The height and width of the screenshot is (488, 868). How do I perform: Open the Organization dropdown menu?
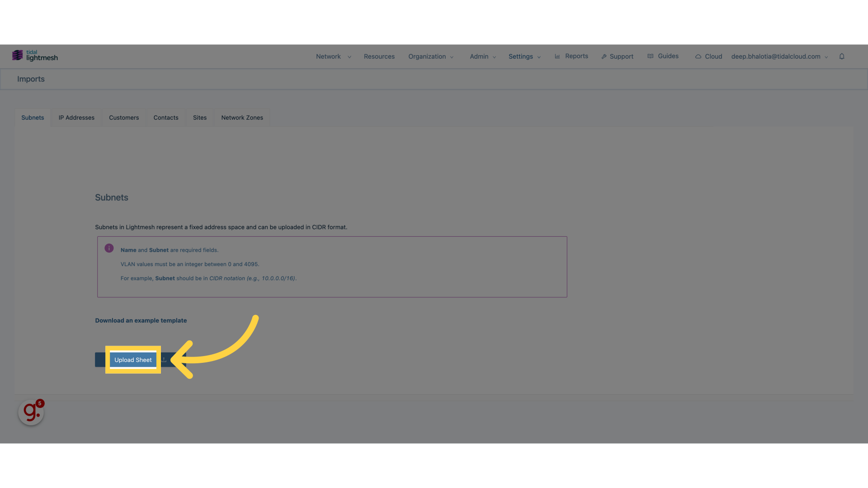430,56
